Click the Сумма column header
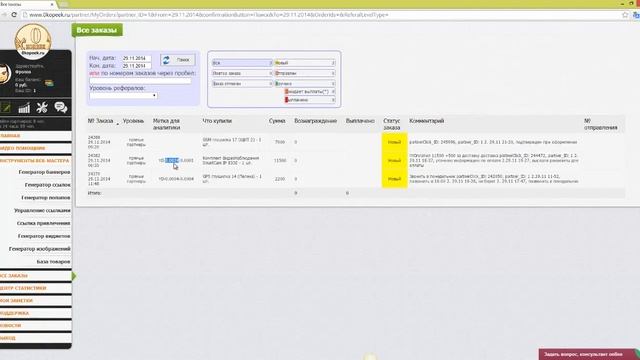This screenshot has height=360, width=640. 277,121
